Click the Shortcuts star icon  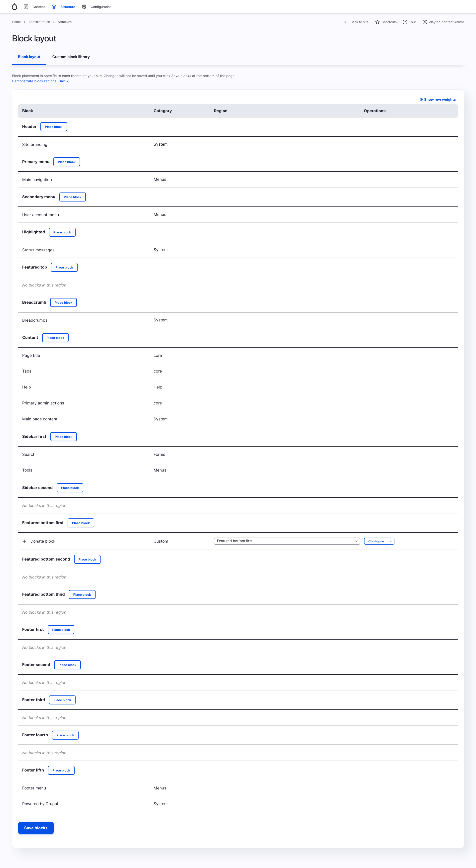377,22
